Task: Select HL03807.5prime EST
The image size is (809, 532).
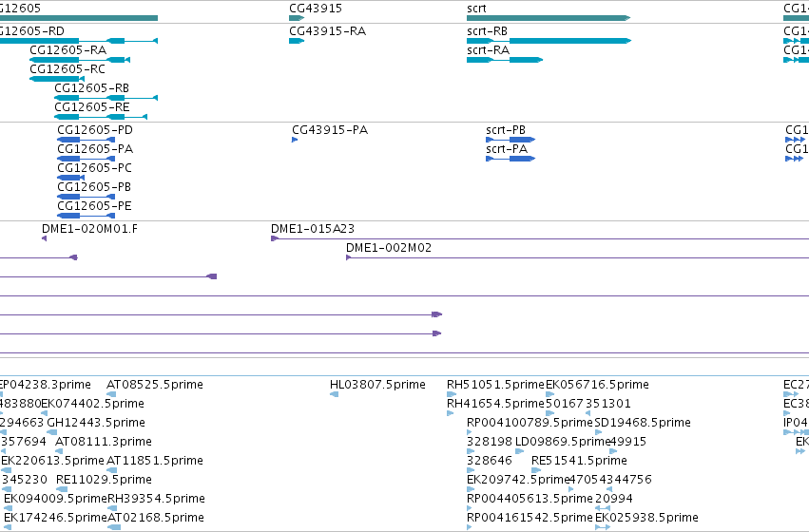Action: pyautogui.click(x=334, y=394)
